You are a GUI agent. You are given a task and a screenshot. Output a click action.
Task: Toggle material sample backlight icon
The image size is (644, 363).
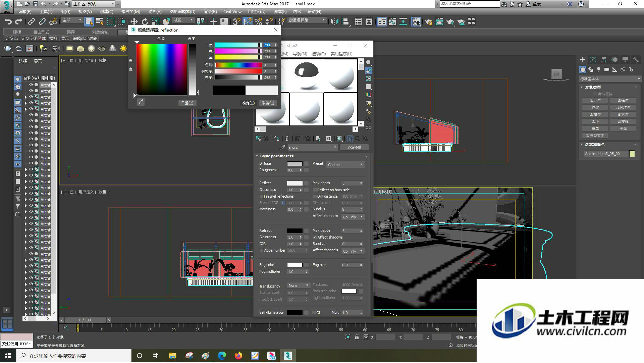[x=368, y=70]
